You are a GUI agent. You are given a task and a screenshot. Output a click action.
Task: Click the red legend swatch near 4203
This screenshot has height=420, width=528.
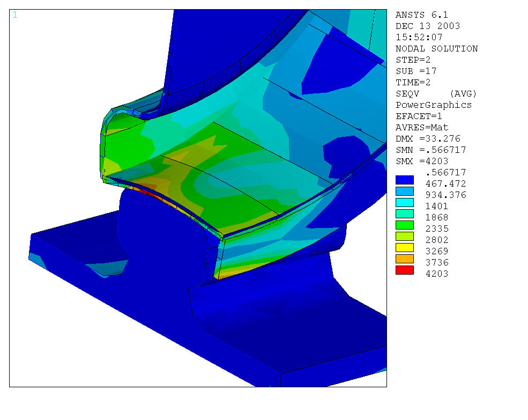(404, 270)
